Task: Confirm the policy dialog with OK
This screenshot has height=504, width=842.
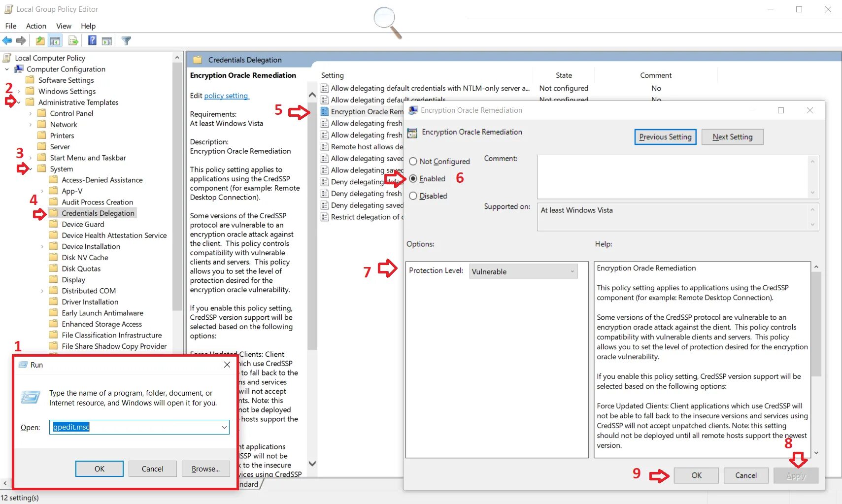Action: (x=696, y=475)
